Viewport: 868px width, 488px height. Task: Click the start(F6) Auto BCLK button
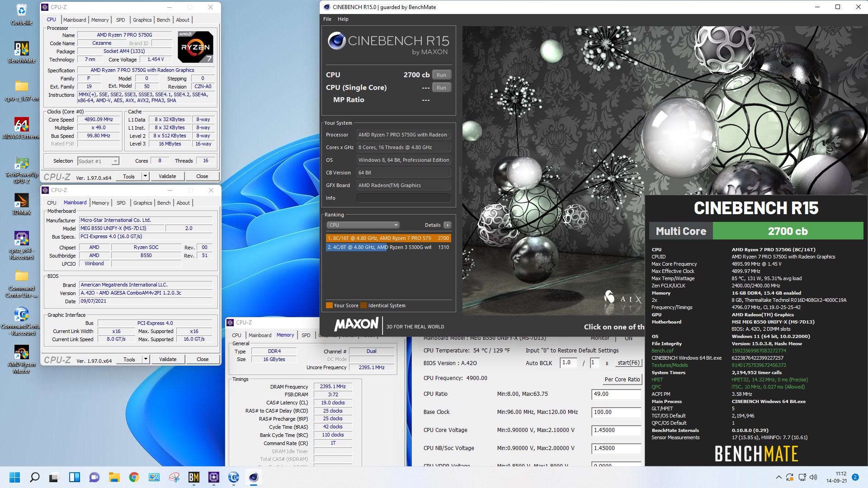point(628,363)
